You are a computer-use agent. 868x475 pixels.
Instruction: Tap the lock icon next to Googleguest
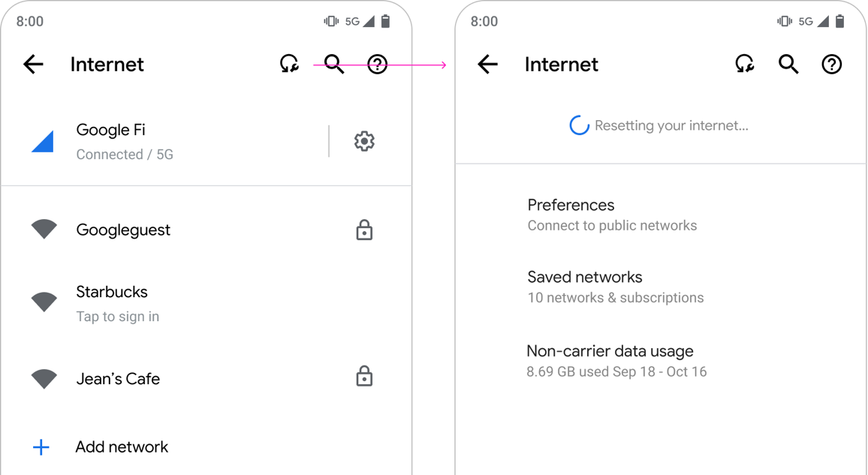pos(364,230)
